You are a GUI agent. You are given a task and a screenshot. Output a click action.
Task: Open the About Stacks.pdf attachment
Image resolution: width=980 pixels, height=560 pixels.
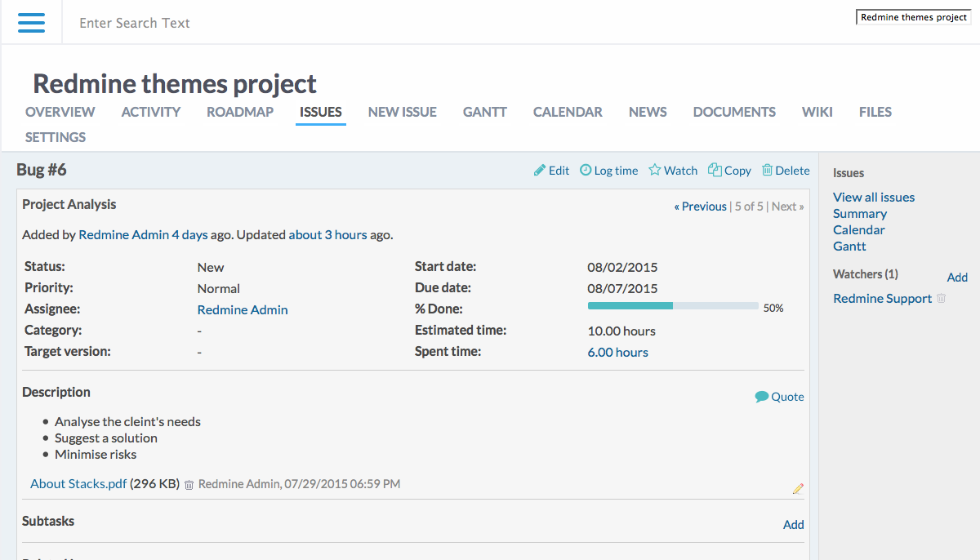(78, 483)
